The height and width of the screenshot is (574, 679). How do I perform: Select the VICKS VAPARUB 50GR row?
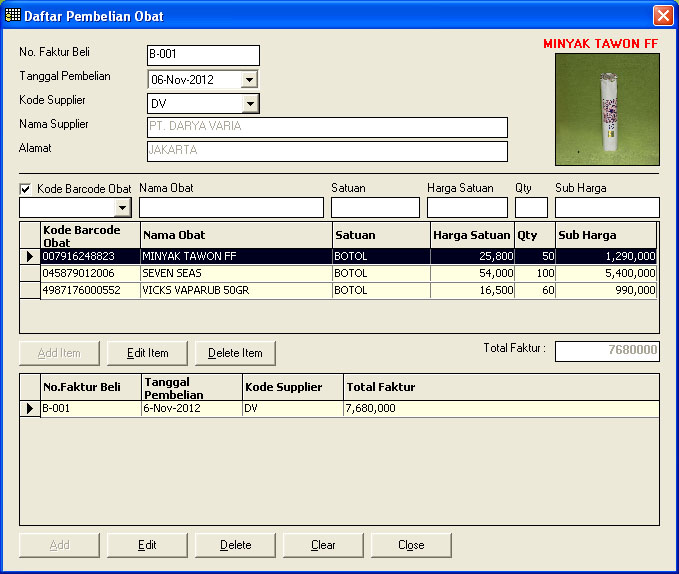point(235,290)
